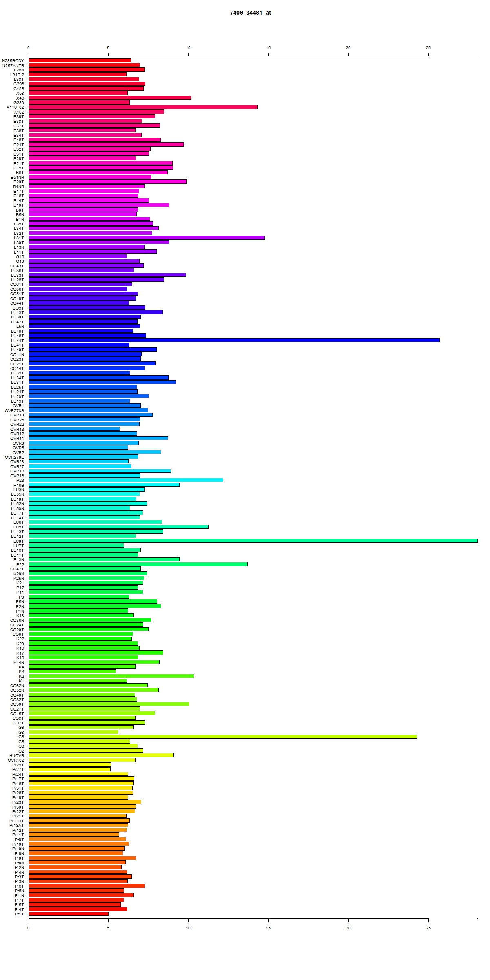Select the N257ANTR row label

pos(13,65)
